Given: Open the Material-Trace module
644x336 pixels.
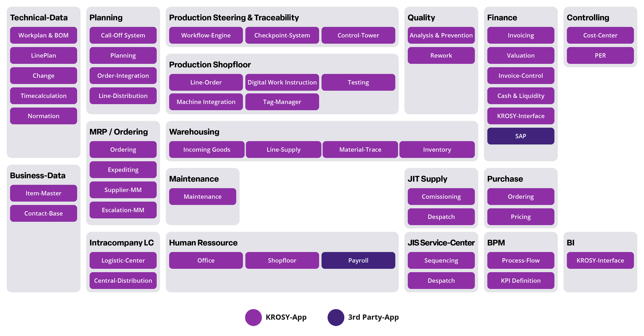Looking at the screenshot, I should (360, 149).
